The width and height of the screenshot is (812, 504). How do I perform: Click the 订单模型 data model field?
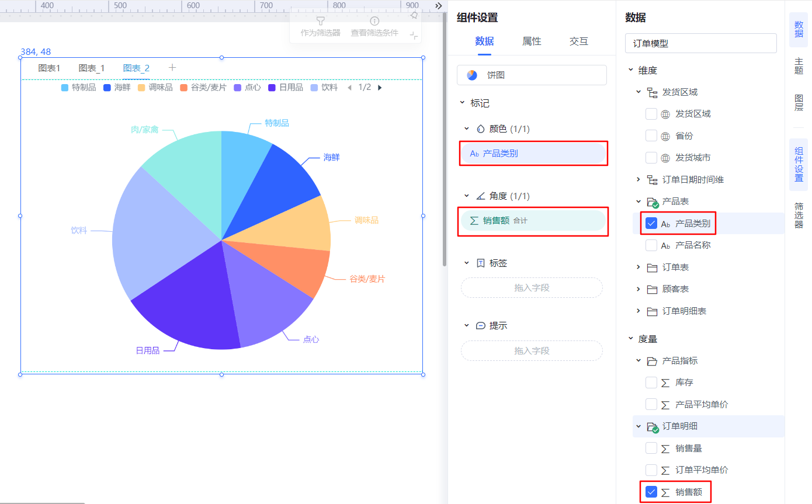coord(701,43)
